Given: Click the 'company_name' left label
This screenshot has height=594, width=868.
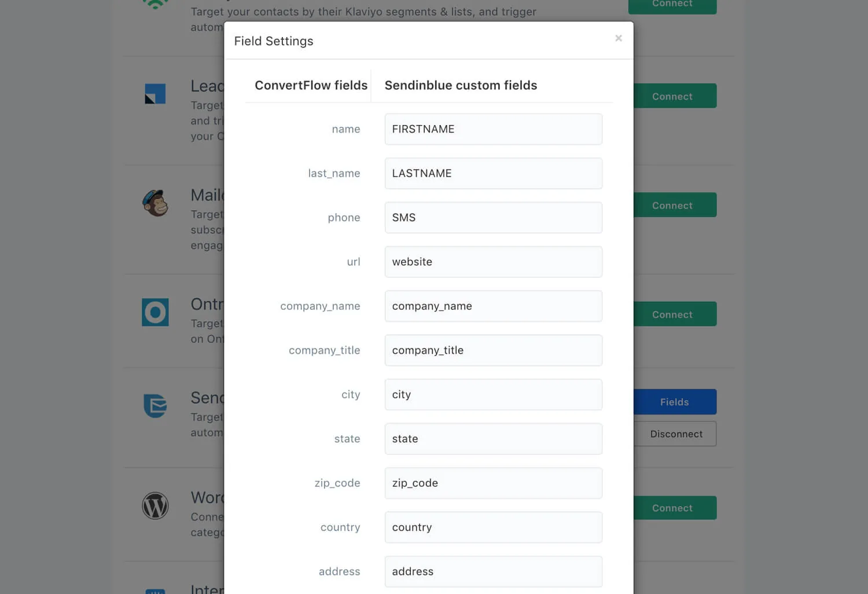Looking at the screenshot, I should [320, 306].
